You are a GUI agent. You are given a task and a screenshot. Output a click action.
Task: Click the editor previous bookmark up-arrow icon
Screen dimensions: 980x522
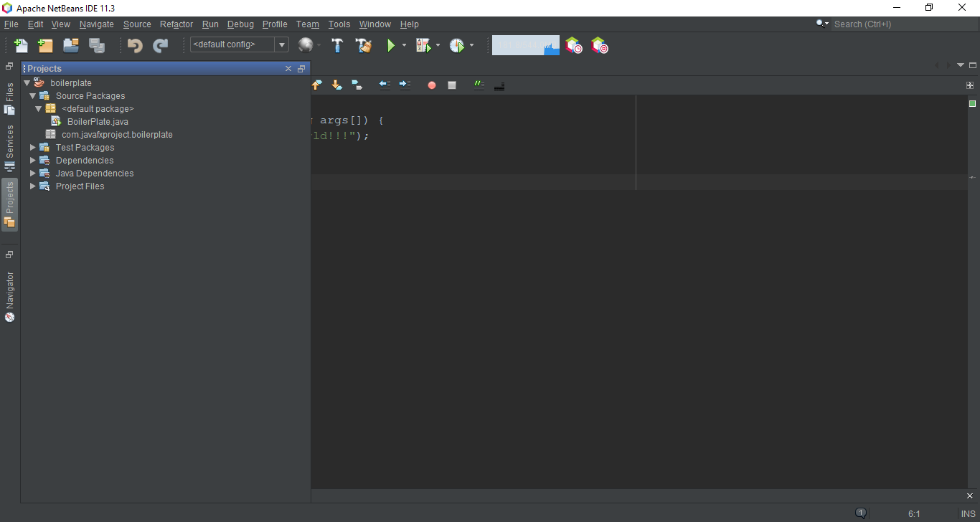(316, 85)
